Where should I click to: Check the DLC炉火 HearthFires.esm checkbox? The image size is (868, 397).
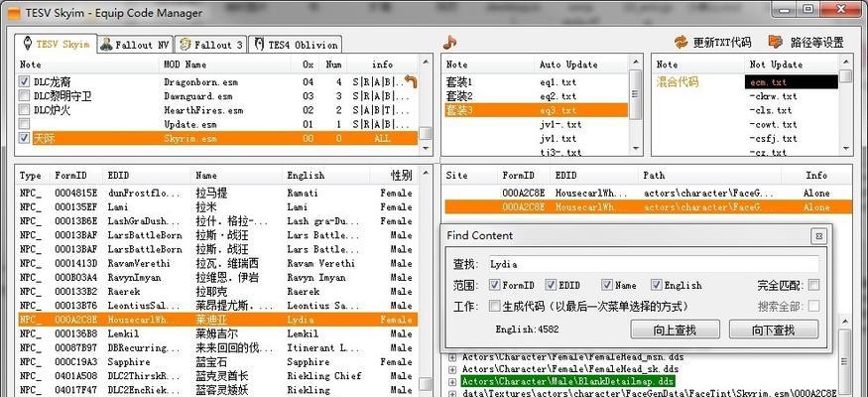tap(24, 109)
